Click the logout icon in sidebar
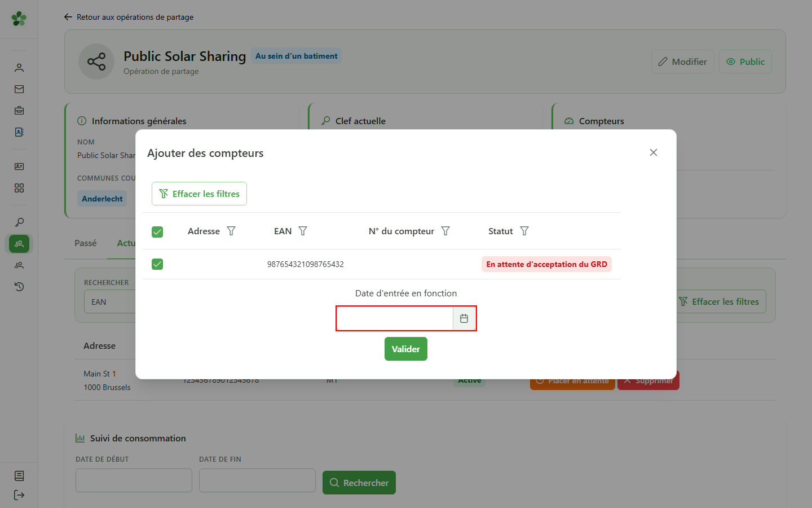Image resolution: width=812 pixels, height=508 pixels. coord(19,495)
